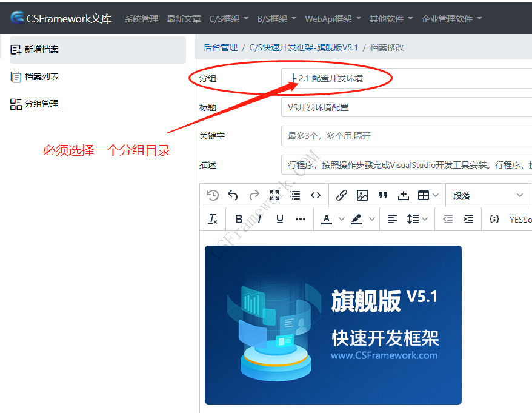Toggle bold formatting
The height and width of the screenshot is (413, 532).
click(239, 219)
